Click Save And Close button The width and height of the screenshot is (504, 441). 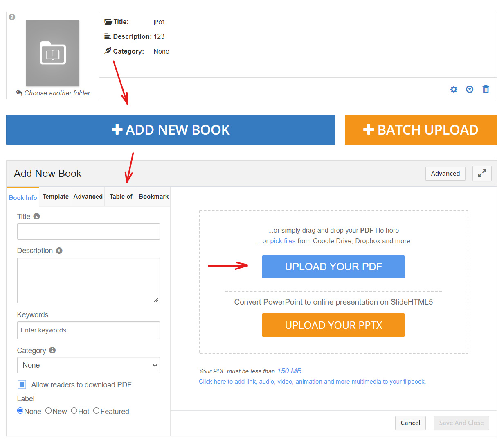pos(461,423)
